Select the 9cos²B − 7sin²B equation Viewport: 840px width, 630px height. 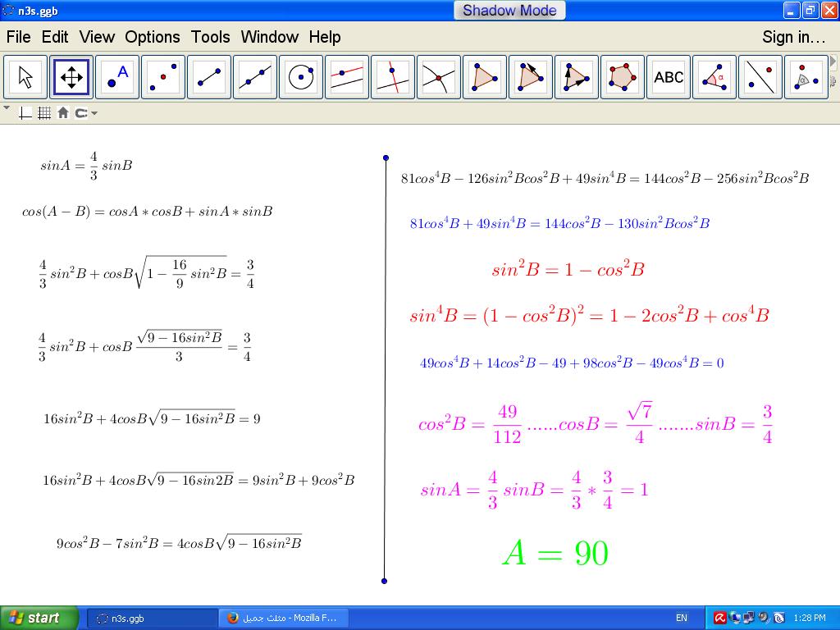click(180, 543)
